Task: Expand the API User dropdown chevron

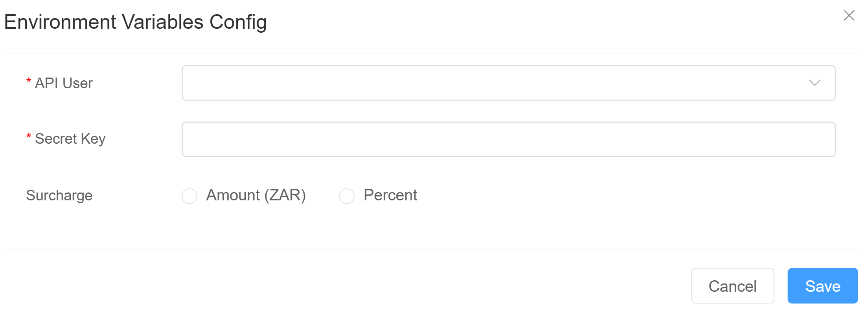Action: (x=815, y=83)
